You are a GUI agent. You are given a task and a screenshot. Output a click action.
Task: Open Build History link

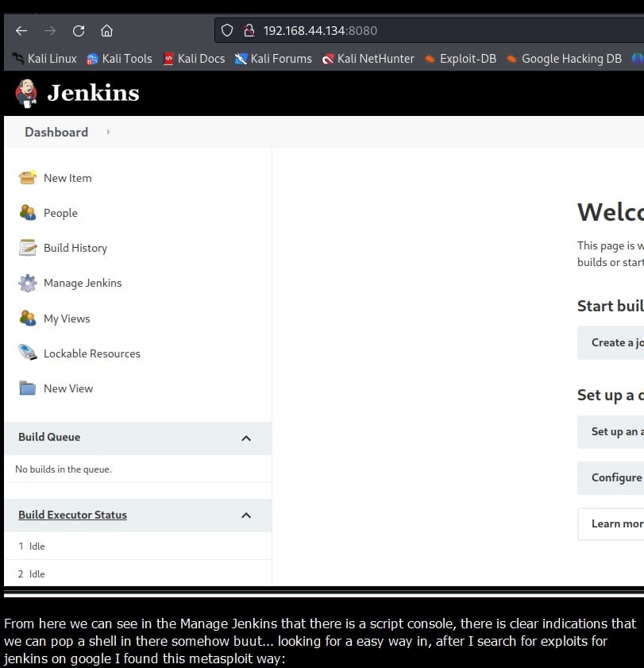tap(75, 248)
